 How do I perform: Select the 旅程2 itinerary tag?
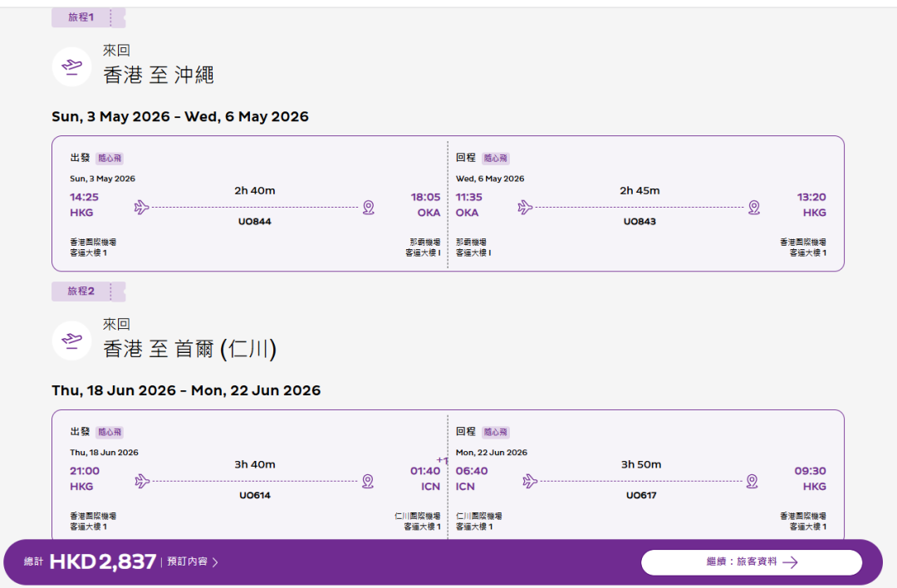88,292
